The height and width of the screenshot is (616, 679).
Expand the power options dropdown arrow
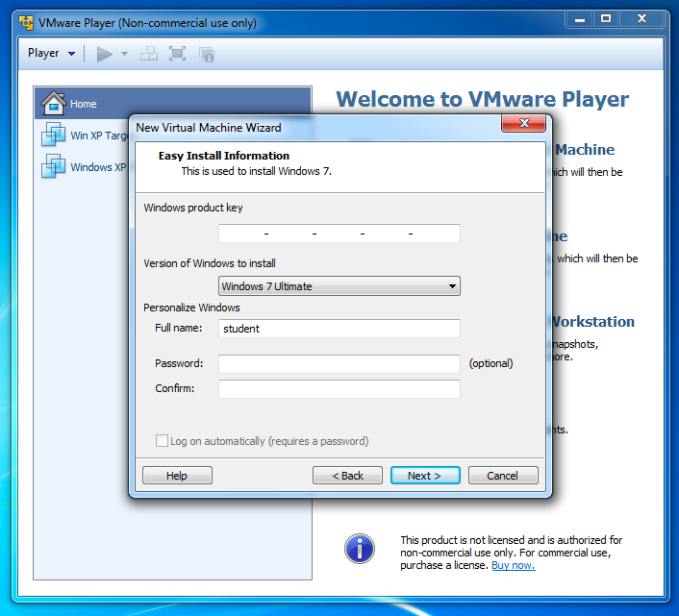(124, 54)
